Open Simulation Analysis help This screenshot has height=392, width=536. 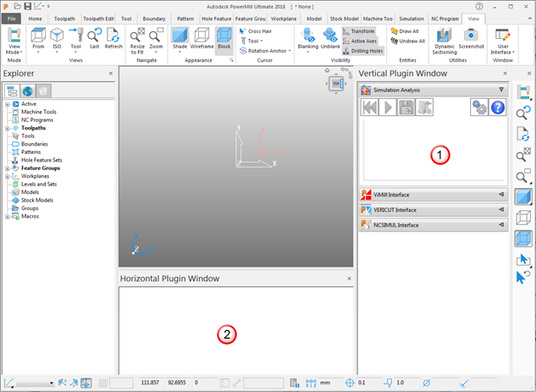tap(498, 108)
